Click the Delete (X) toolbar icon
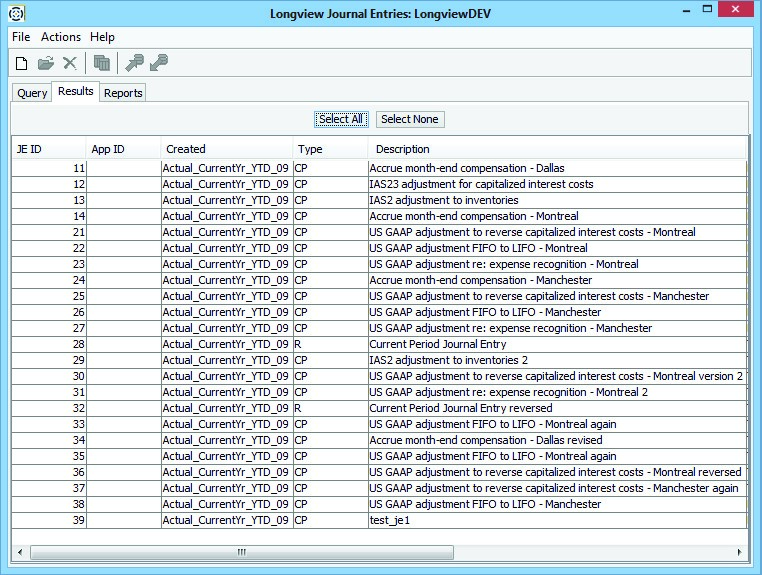 [x=70, y=63]
